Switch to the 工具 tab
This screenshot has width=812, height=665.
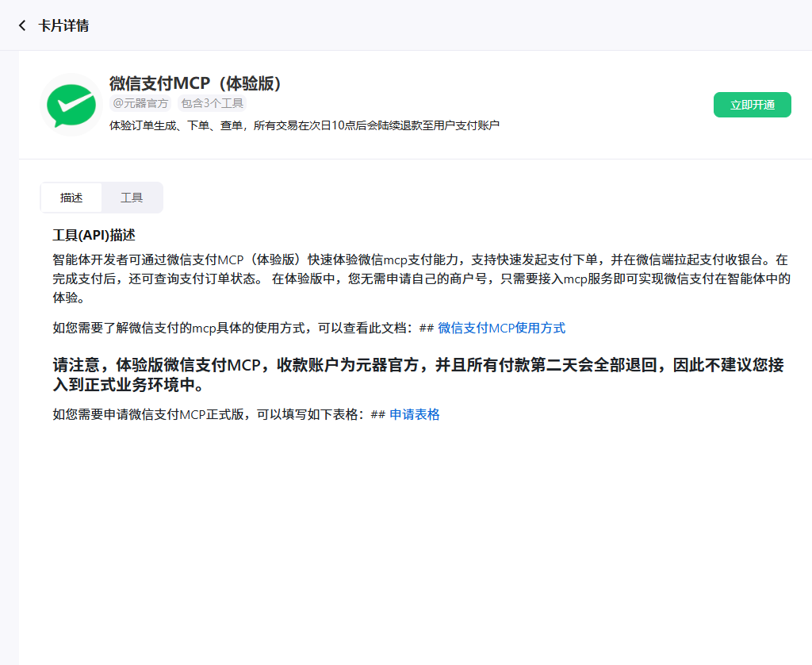coord(132,198)
